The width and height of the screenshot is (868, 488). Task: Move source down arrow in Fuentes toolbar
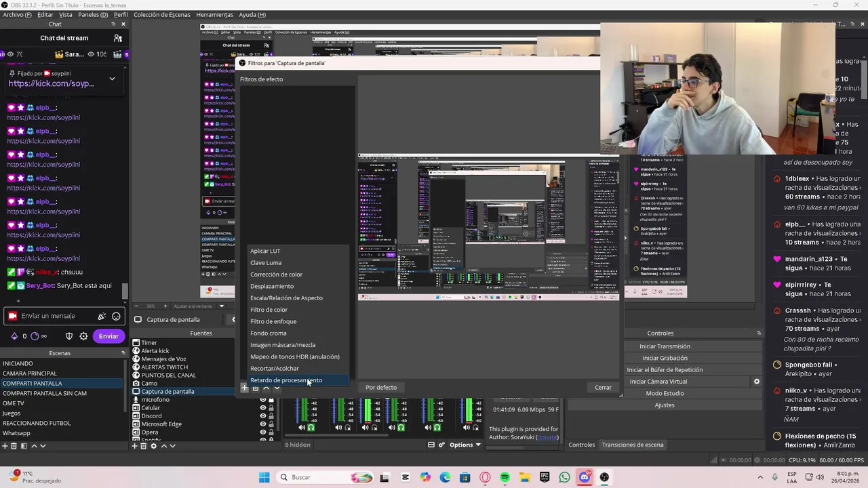[x=172, y=446]
